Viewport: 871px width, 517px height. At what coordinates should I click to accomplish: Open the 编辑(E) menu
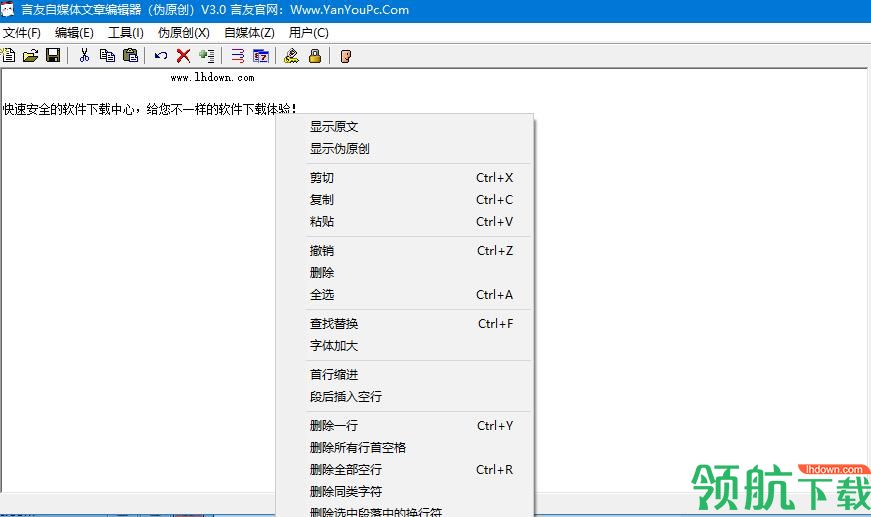[x=74, y=33]
